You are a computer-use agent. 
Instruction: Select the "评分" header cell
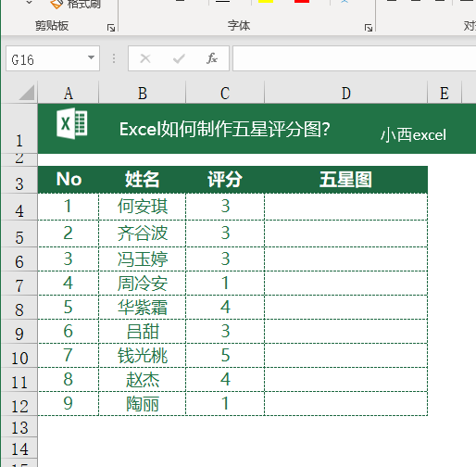click(225, 180)
